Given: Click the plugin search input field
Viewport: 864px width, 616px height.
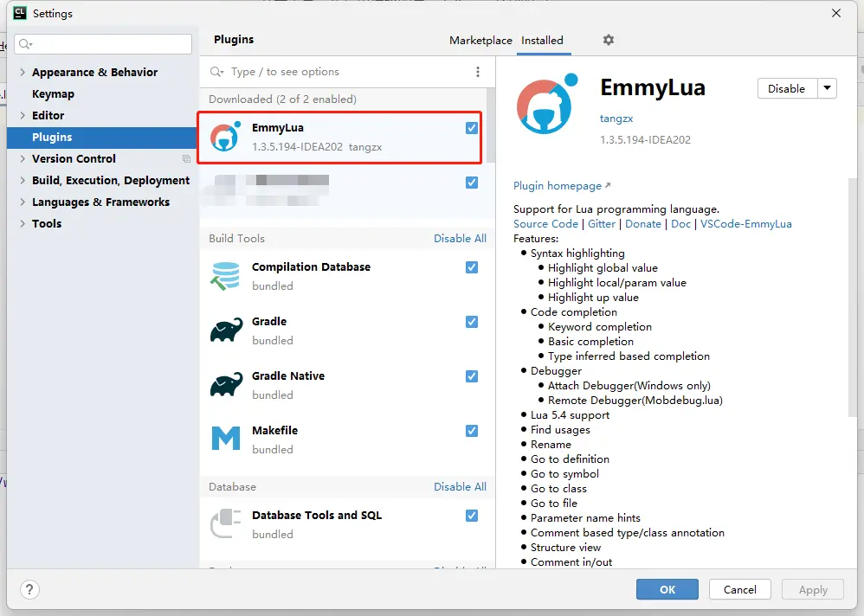Looking at the screenshot, I should pyautogui.click(x=347, y=72).
